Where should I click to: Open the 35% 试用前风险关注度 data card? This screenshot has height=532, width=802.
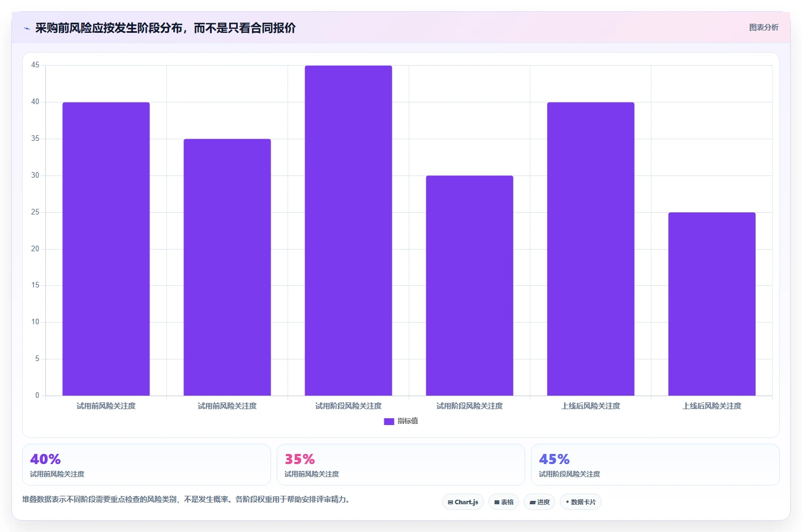401,465
